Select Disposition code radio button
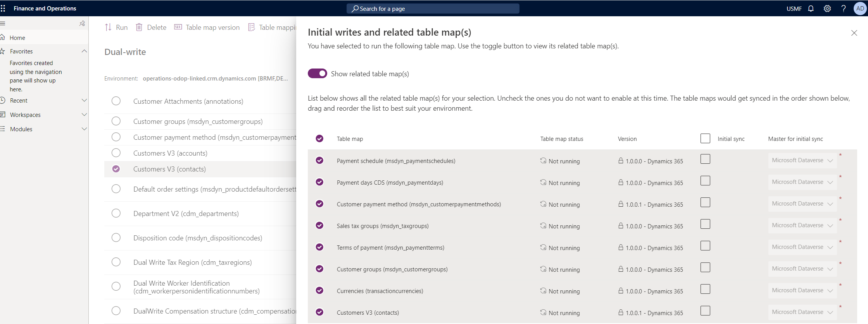 tap(116, 238)
